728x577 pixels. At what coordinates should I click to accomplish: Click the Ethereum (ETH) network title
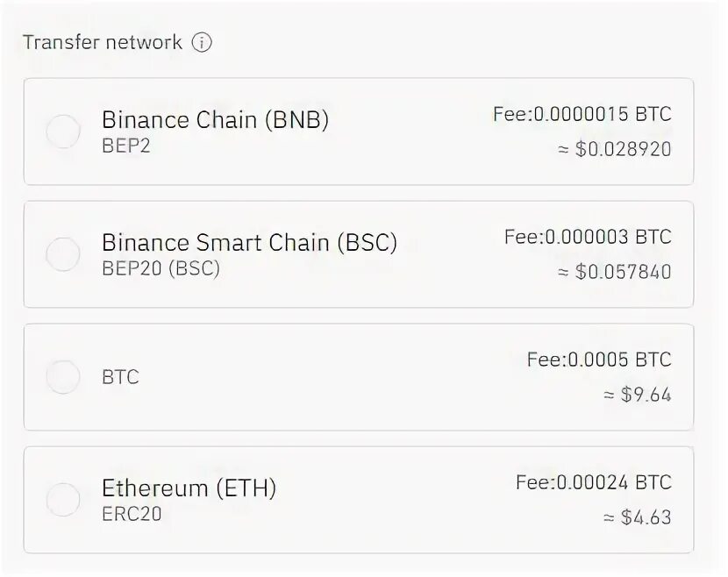tap(189, 488)
